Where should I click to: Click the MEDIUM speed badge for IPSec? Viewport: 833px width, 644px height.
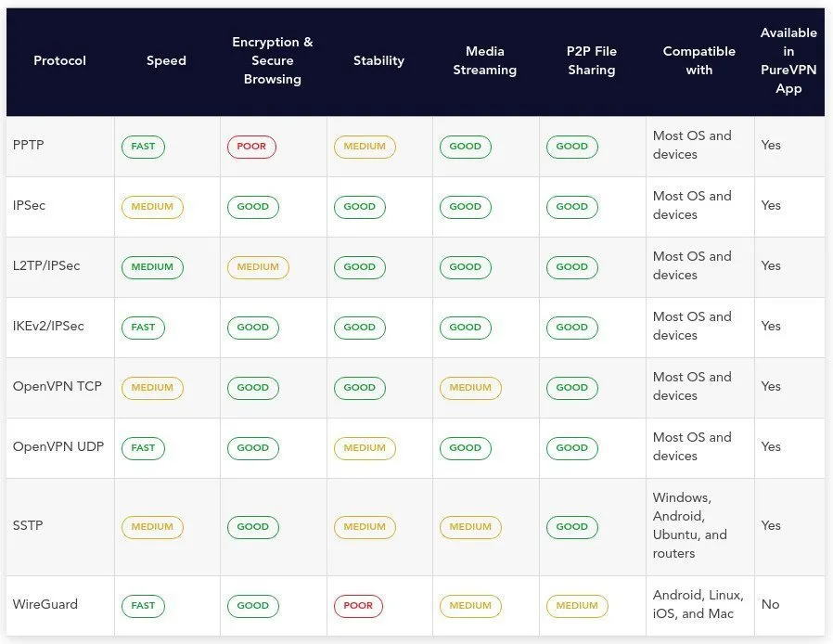pos(152,207)
